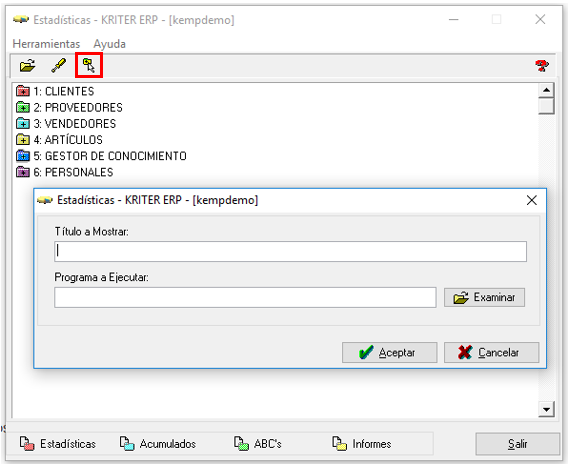Click the Acumulados document icon
Image resolution: width=568 pixels, height=469 pixels.
pos(127,443)
